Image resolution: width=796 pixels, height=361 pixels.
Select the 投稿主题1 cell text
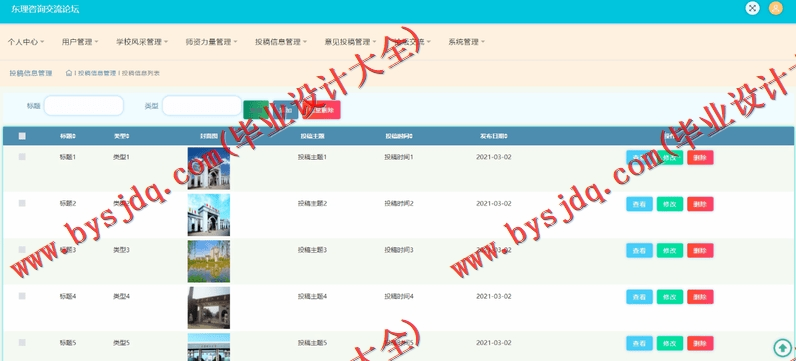coord(312,157)
